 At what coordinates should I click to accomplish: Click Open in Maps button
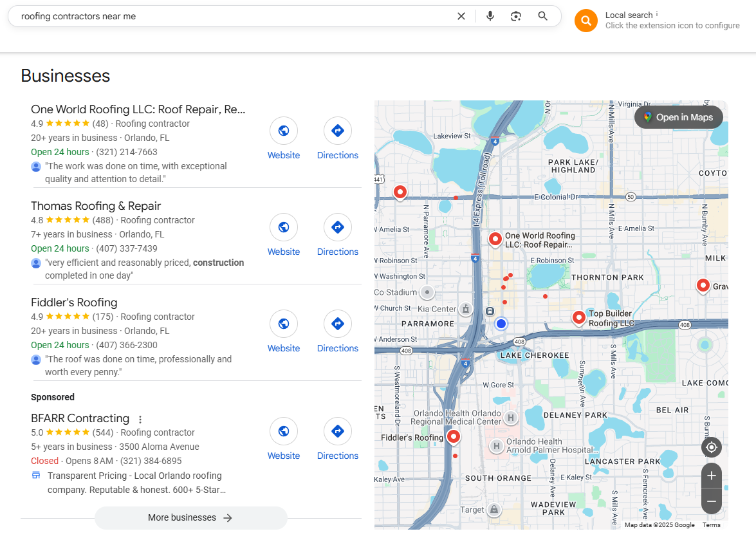pos(679,117)
